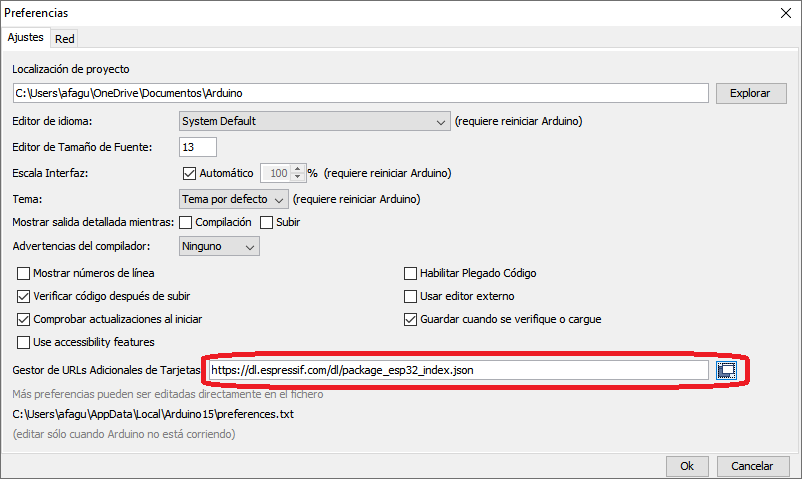The width and height of the screenshot is (802, 479).
Task: Click the '(editar sólo cuando Arduino no está corriendo)' note
Action: point(124,434)
